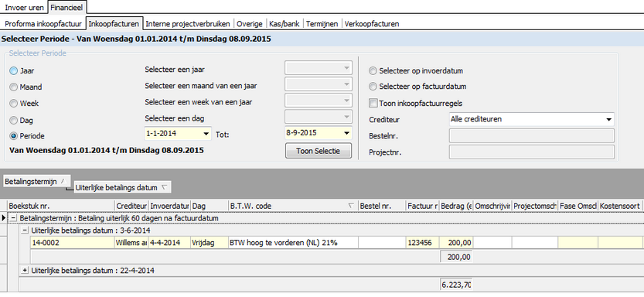The width and height of the screenshot is (644, 297).
Task: Click the 6.223,70 group total
Action: click(x=456, y=285)
